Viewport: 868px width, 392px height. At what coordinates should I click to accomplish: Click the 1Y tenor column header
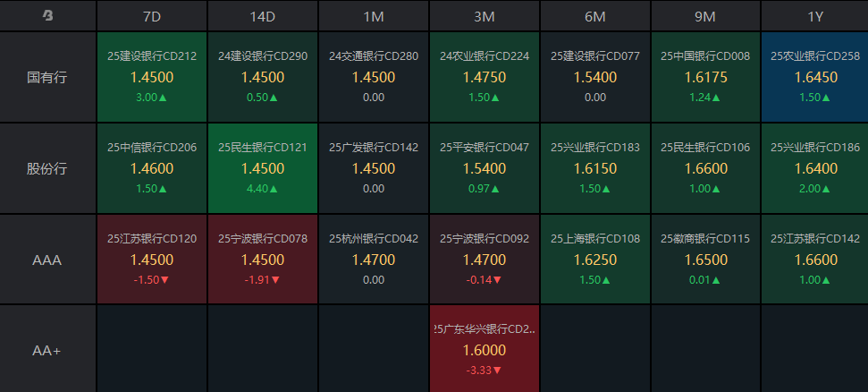tap(815, 15)
